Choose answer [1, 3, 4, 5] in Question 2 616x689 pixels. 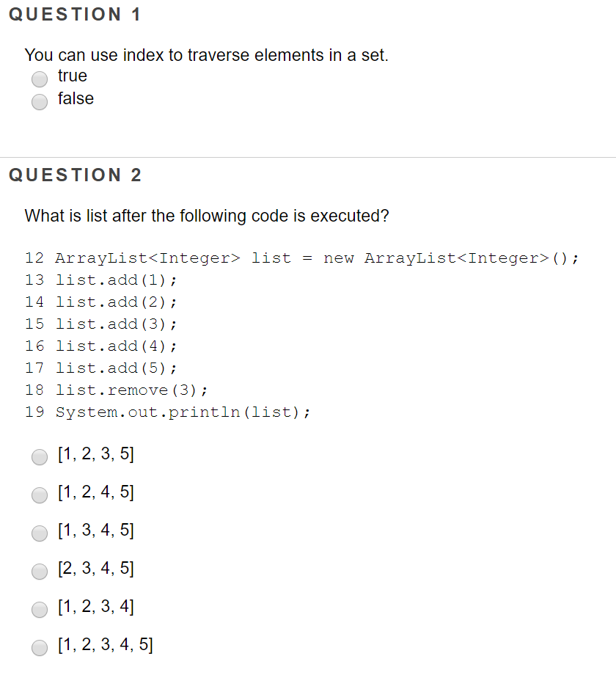click(x=39, y=533)
